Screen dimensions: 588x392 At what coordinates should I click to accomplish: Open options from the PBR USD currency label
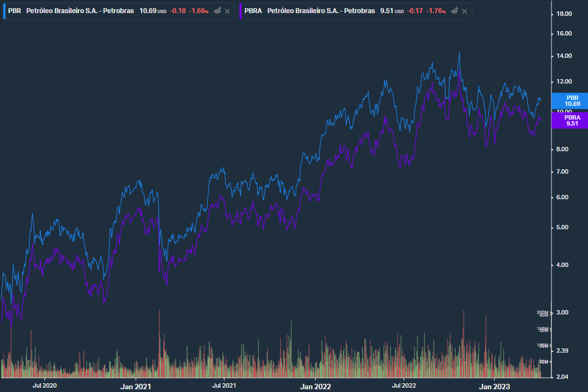tap(162, 10)
